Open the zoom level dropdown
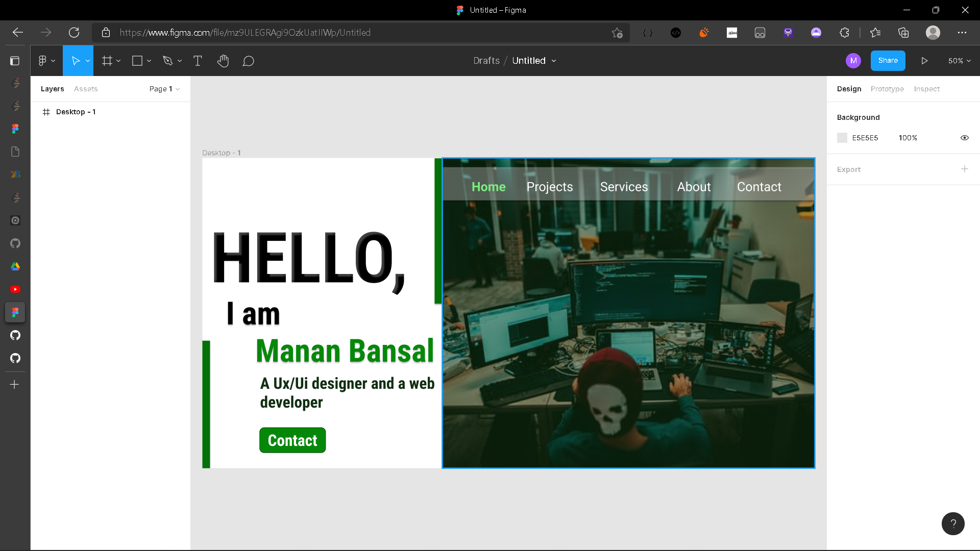The width and height of the screenshot is (980, 551). 959,61
